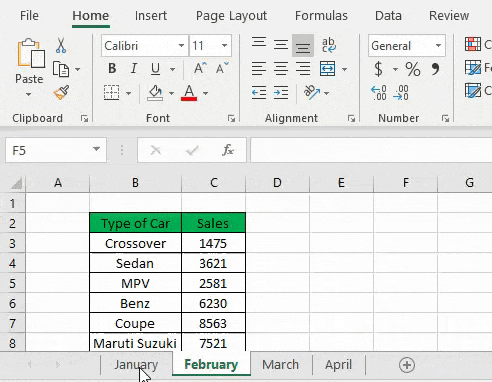Increase font size with larger A
This screenshot has width=492, height=382.
pos(200,68)
